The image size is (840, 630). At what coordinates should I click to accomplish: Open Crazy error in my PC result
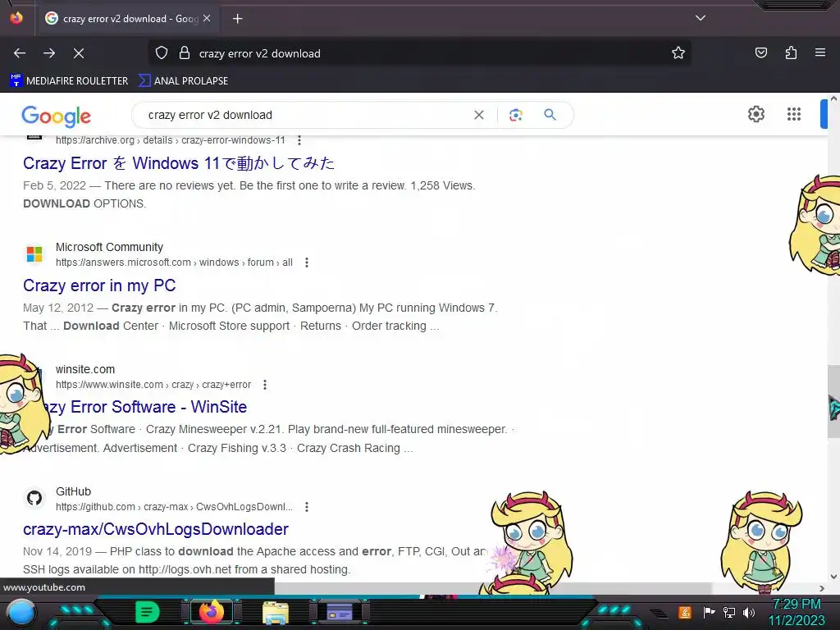(99, 285)
